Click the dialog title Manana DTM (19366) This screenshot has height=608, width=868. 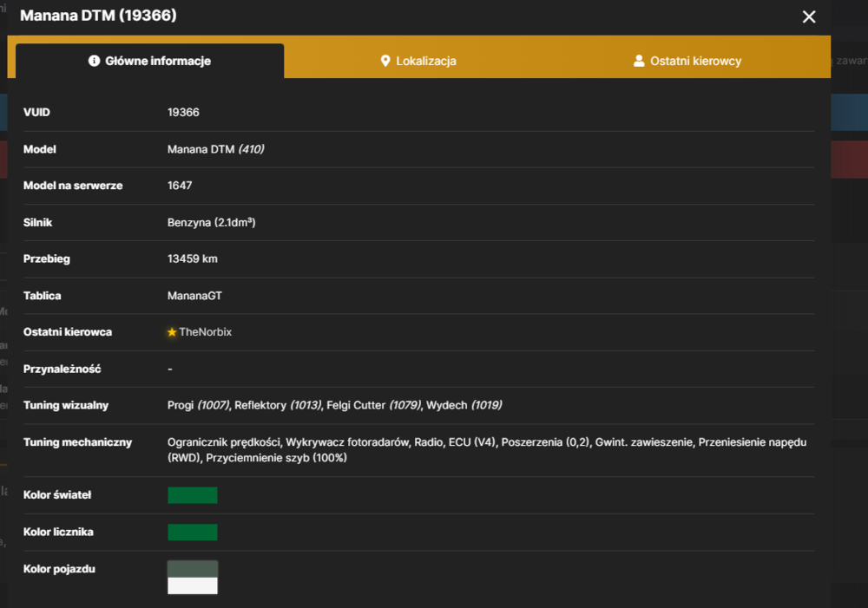(x=99, y=16)
